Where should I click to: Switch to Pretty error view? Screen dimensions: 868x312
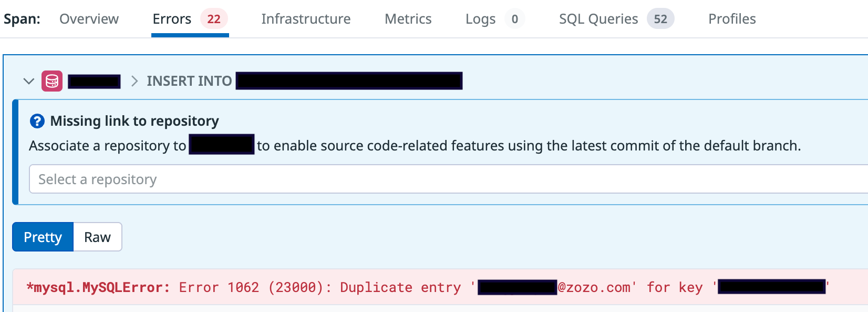point(43,237)
